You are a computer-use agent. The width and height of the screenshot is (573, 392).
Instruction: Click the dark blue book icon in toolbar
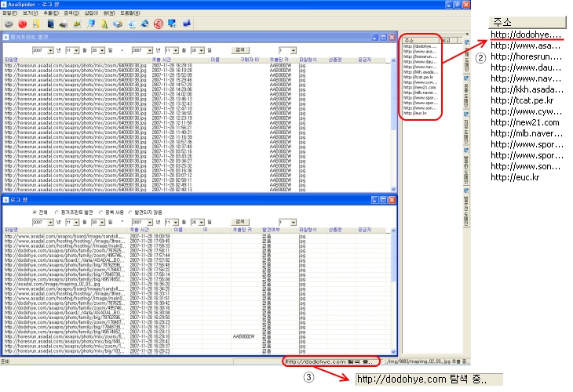[49, 24]
